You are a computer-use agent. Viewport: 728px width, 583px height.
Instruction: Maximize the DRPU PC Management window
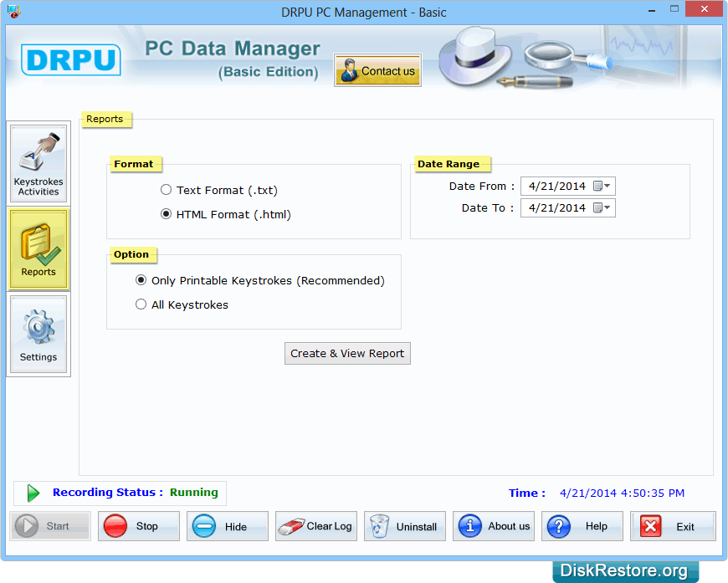674,9
